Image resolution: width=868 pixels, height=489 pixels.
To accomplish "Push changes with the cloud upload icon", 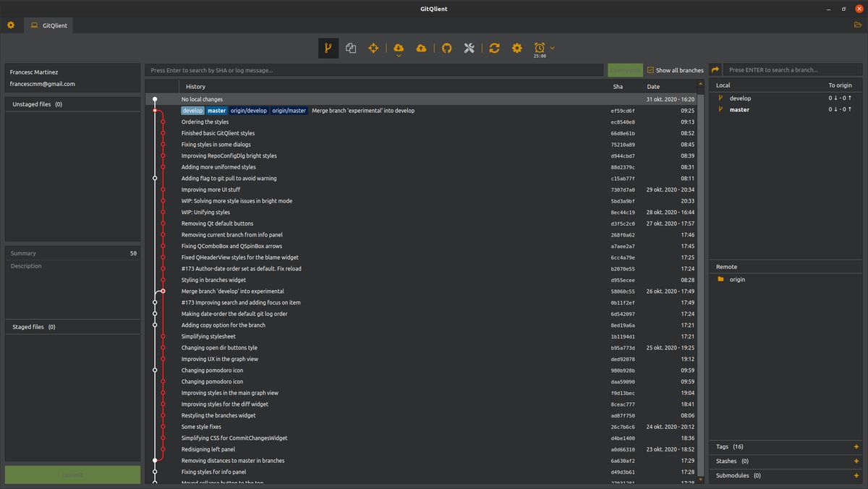I will 422,48.
